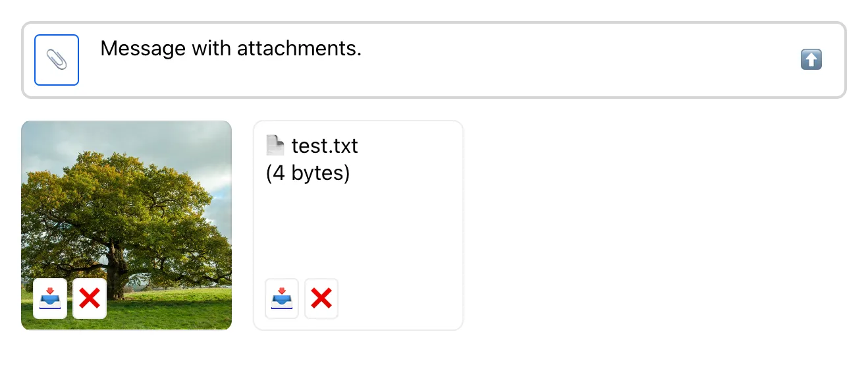Click the paperclip attach file button
Image resolution: width=868 pixels, height=373 pixels.
pyautogui.click(x=57, y=60)
